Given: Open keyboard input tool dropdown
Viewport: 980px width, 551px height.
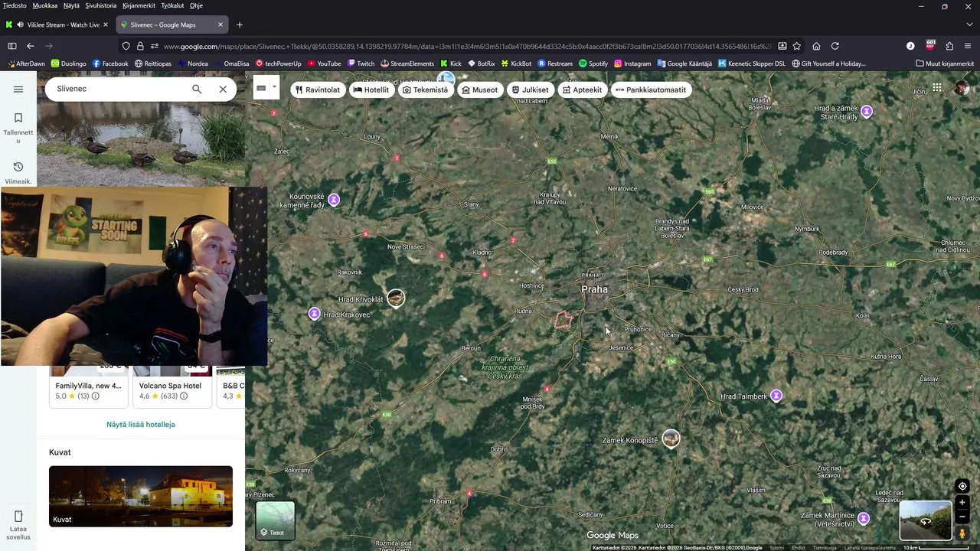Looking at the screenshot, I should click(x=273, y=87).
